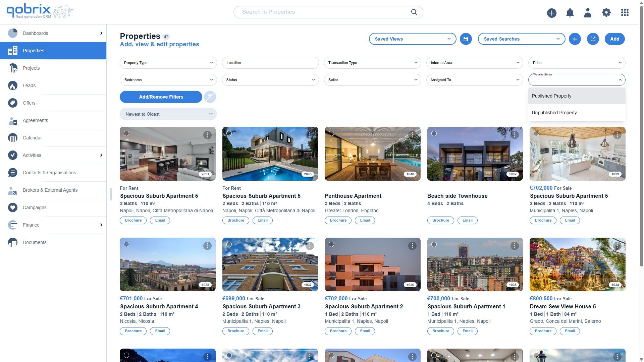Open the settings gear

click(x=606, y=13)
